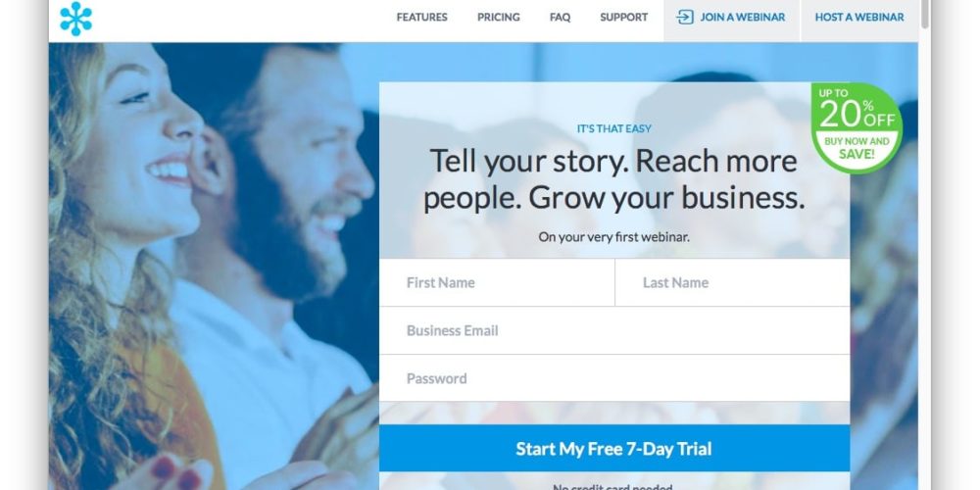
Task: Click the "It's that easy" tagline
Action: pyautogui.click(x=613, y=128)
